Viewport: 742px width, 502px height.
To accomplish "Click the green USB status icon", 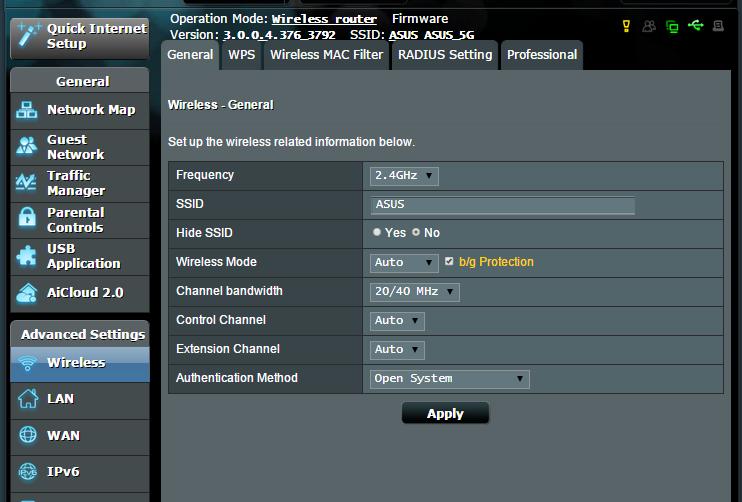I will [696, 25].
